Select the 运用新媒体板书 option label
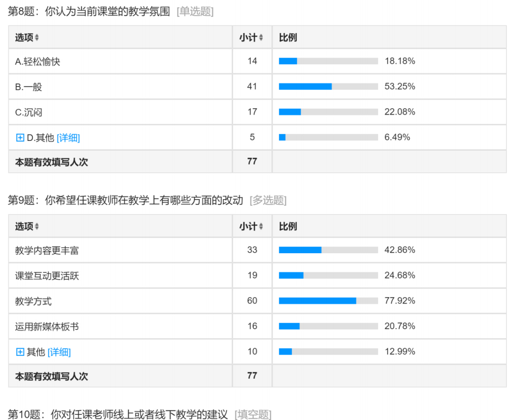 (x=47, y=327)
